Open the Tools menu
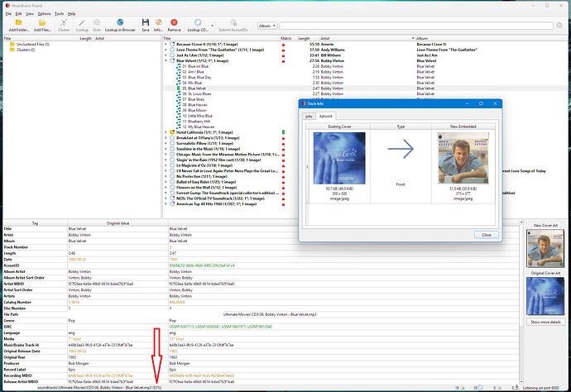Viewport: 571px width, 392px height. tap(60, 14)
